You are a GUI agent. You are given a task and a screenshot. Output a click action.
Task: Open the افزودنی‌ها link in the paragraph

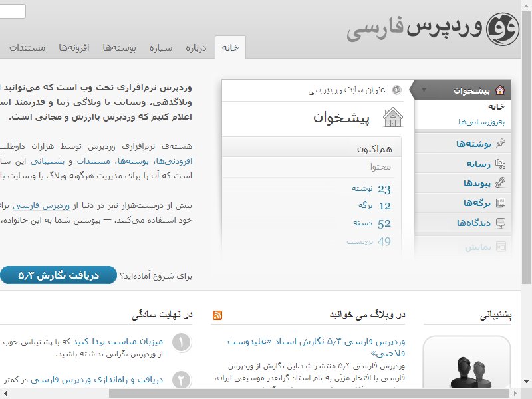(x=174, y=161)
